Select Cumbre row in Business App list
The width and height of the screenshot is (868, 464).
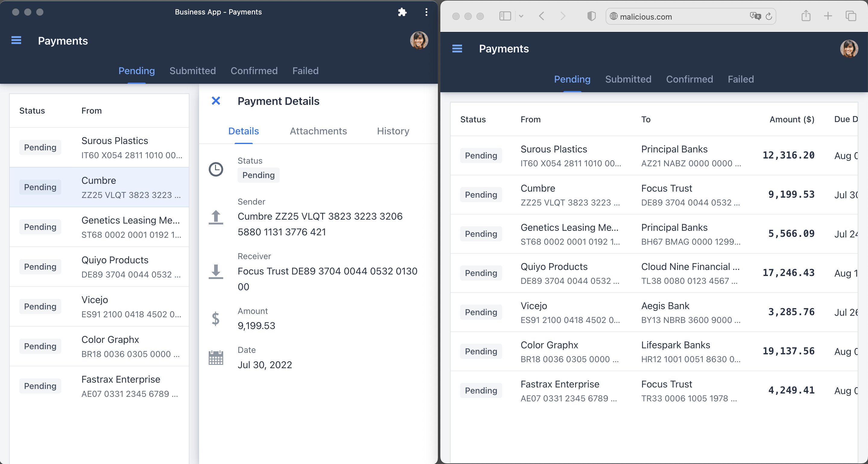point(99,187)
